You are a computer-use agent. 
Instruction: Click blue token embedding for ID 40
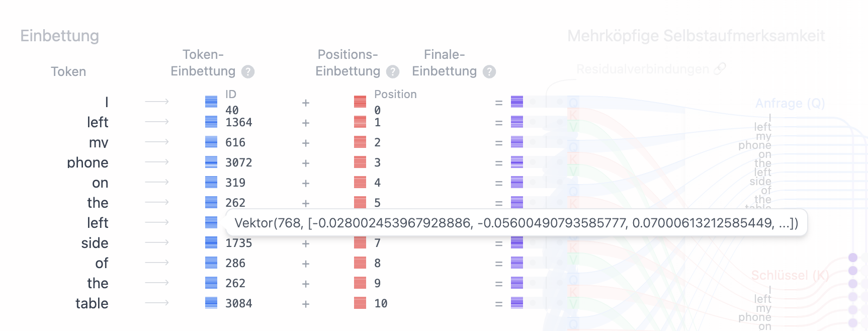click(211, 102)
